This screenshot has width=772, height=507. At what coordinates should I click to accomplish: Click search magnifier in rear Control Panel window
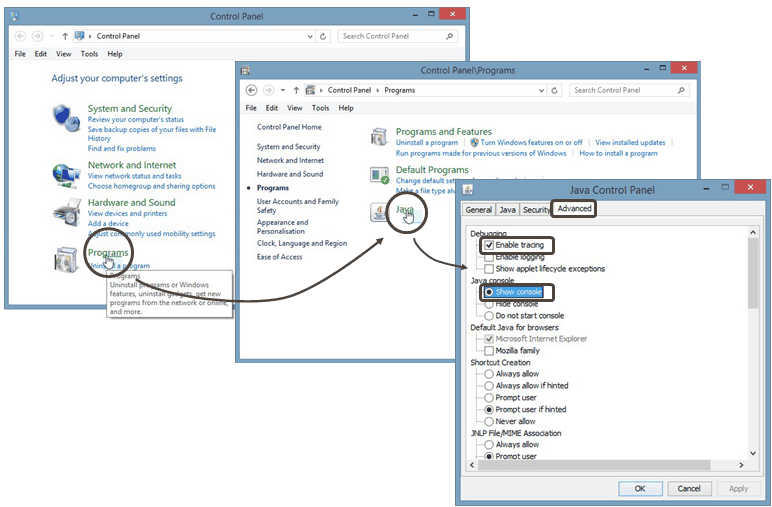[450, 36]
